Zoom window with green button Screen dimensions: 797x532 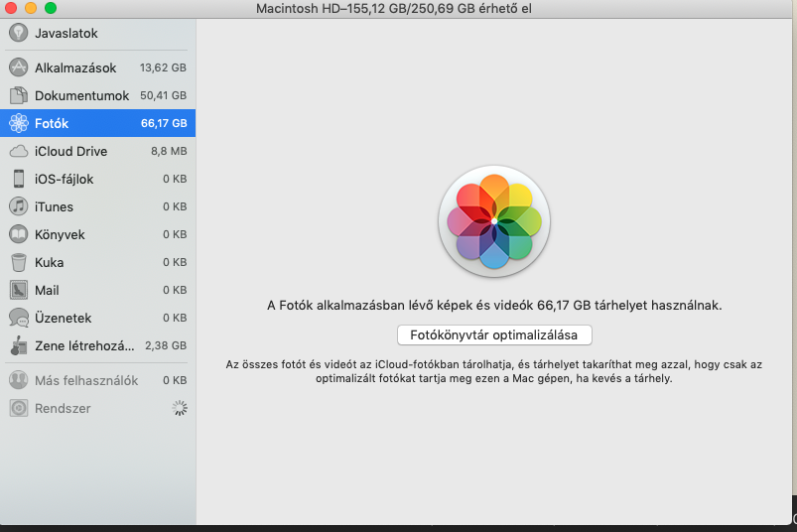(51, 8)
